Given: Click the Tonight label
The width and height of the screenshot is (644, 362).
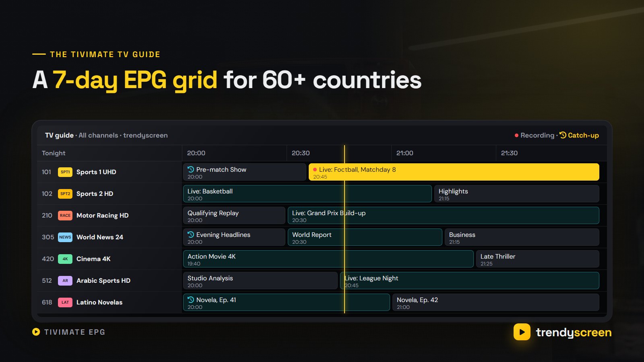Looking at the screenshot, I should point(54,153).
